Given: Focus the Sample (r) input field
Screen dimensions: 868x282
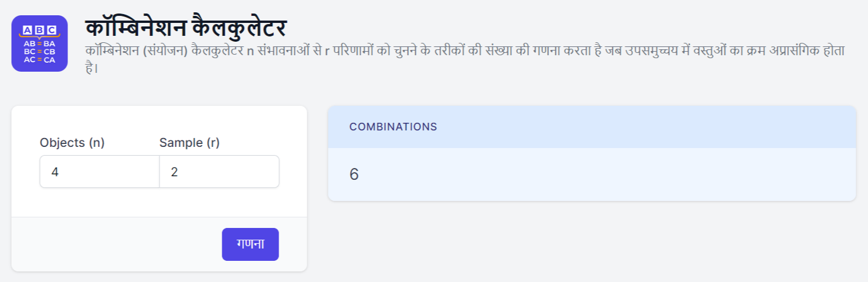Looking at the screenshot, I should click(219, 172).
